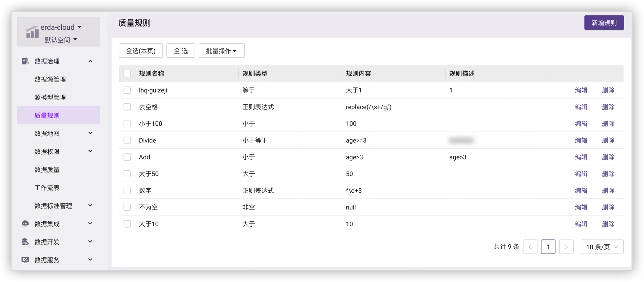Viewport: 644px width, 282px height.
Task: Check the box for rule 不为空
Action: 127,207
